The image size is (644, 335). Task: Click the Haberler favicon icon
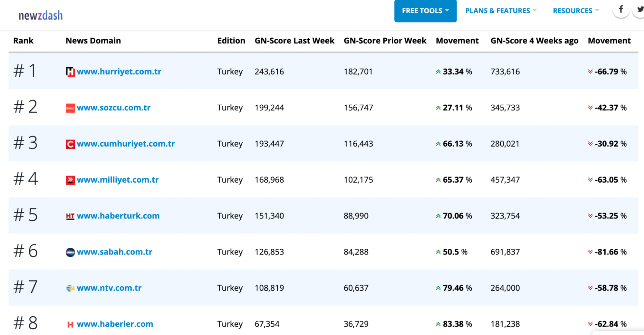(70, 324)
